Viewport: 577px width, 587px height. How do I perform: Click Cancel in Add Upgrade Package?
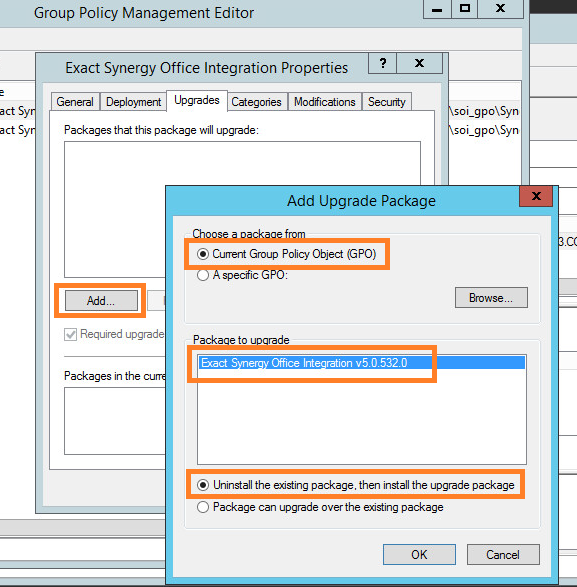(x=503, y=554)
